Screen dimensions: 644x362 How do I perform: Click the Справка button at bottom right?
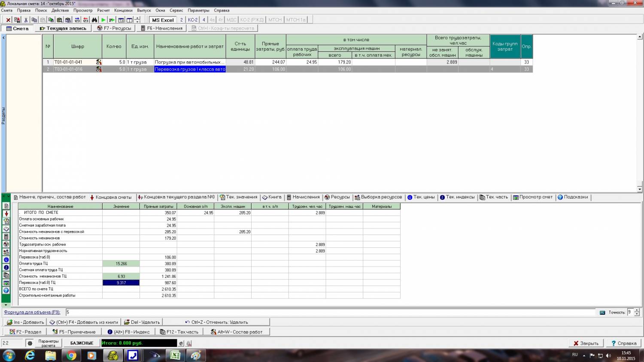(623, 343)
